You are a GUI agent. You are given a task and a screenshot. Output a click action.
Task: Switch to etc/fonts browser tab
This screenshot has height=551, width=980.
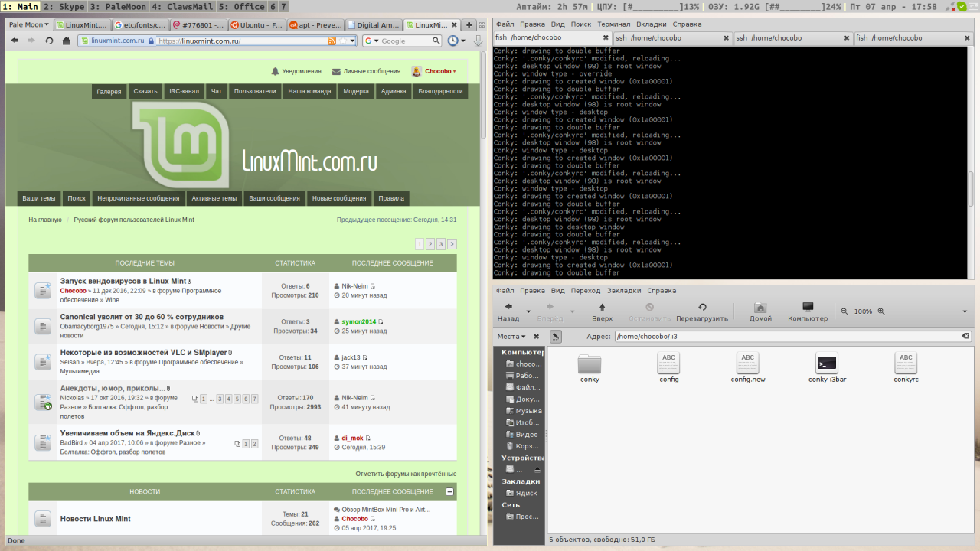click(139, 24)
